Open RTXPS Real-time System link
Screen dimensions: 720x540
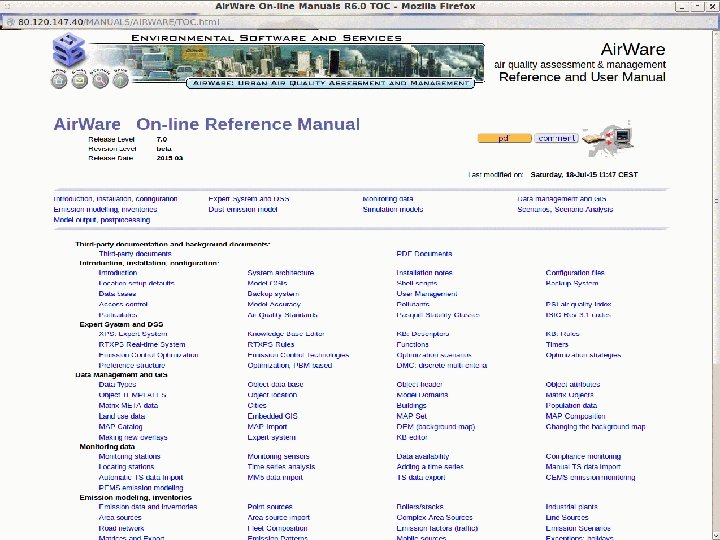(x=142, y=344)
